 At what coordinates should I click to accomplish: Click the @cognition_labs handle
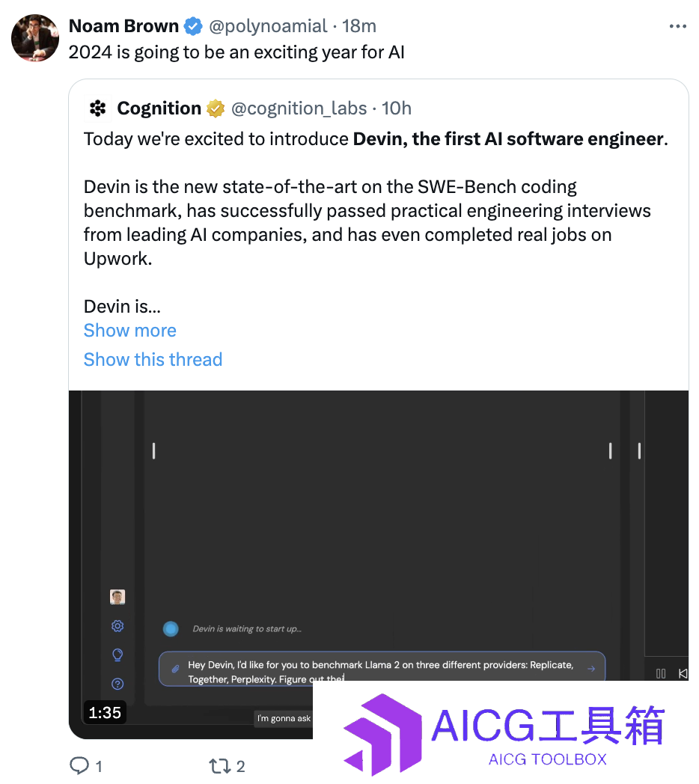coord(299,108)
